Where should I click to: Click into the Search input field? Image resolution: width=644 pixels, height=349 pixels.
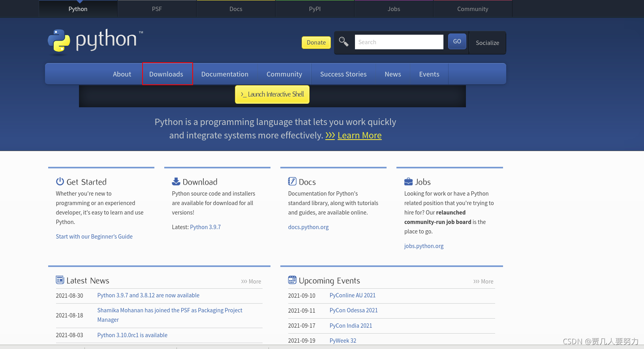click(399, 42)
